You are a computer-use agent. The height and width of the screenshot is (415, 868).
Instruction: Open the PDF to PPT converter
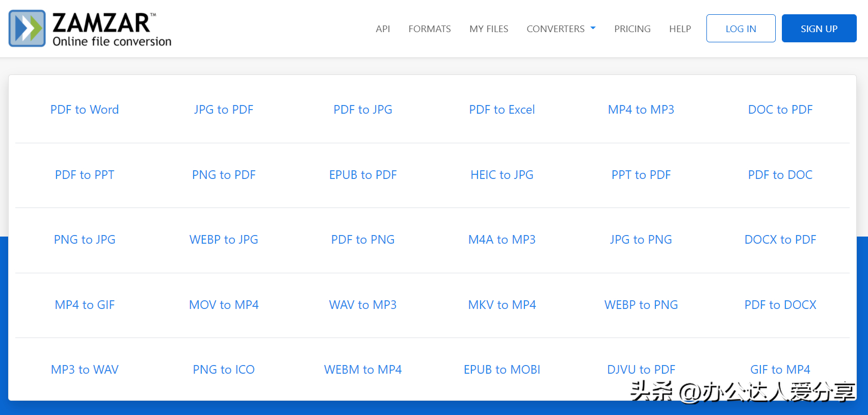(x=85, y=175)
